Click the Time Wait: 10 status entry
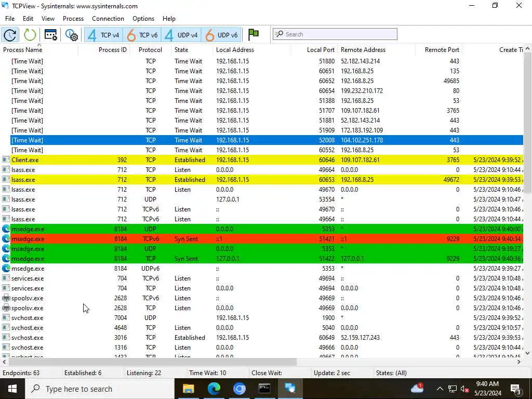532x399 pixels. [208, 373]
